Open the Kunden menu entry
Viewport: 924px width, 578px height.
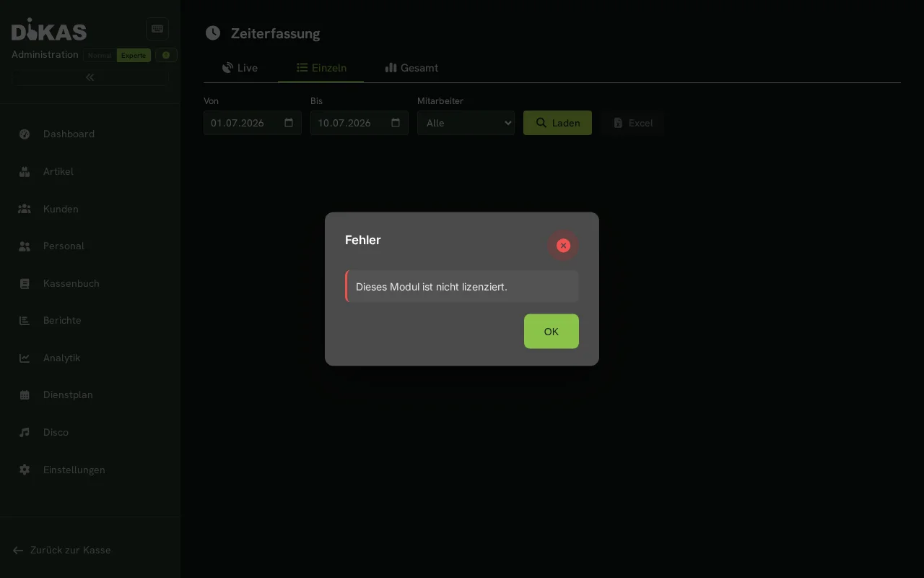tap(90, 209)
